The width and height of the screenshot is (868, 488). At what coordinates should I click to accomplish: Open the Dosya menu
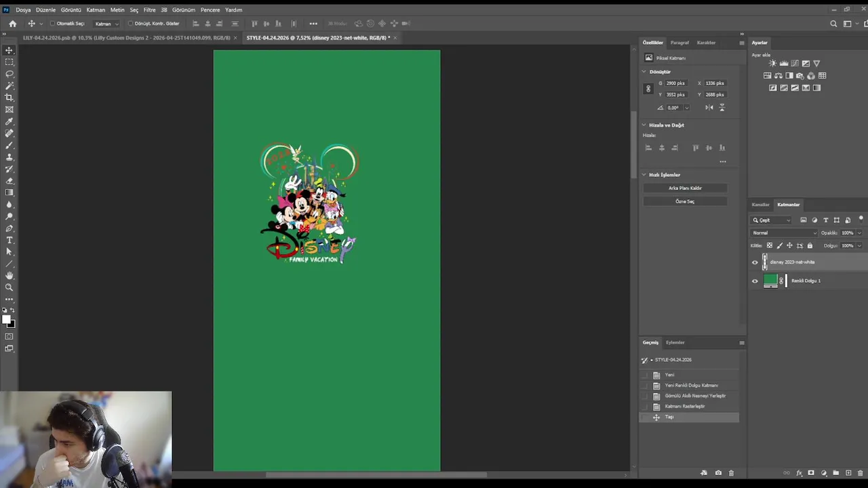(x=23, y=10)
